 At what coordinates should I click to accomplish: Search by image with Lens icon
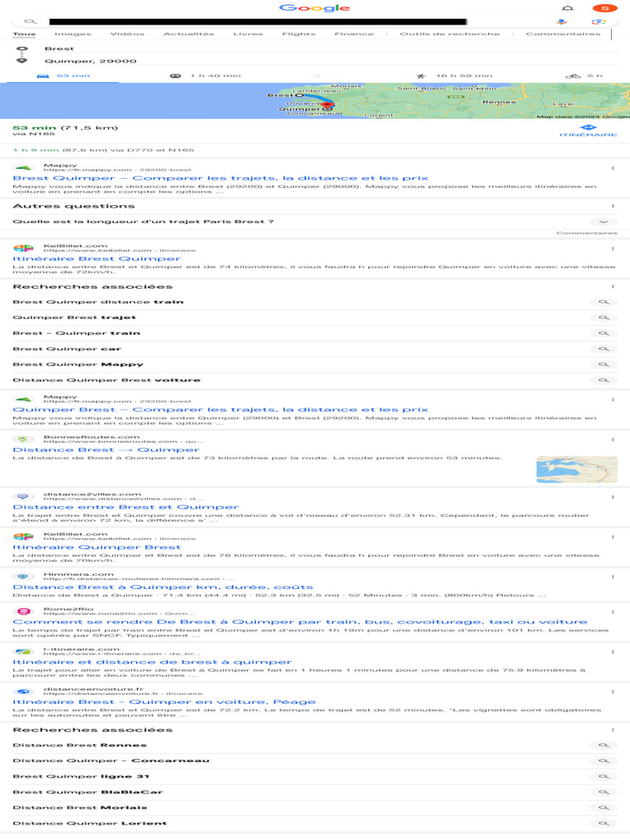[x=599, y=21]
